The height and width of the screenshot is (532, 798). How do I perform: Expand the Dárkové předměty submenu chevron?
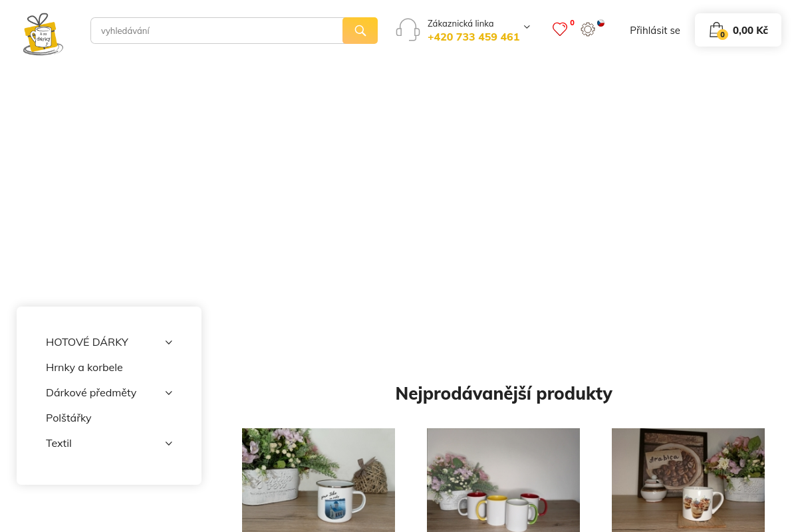[x=169, y=393]
